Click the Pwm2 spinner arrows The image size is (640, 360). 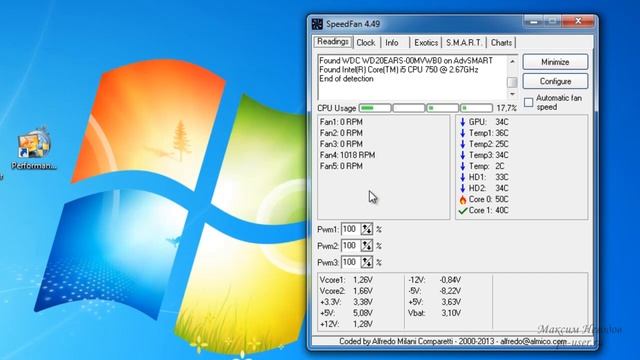pos(367,246)
